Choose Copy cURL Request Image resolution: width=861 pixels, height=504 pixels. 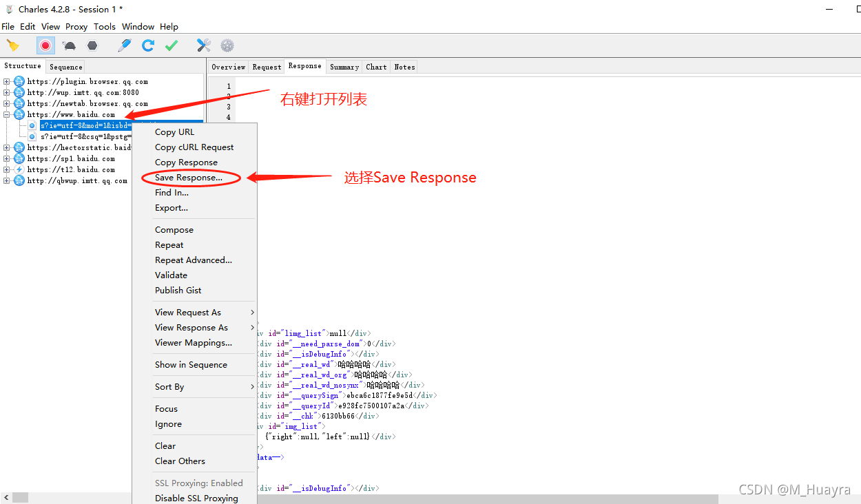pos(194,147)
